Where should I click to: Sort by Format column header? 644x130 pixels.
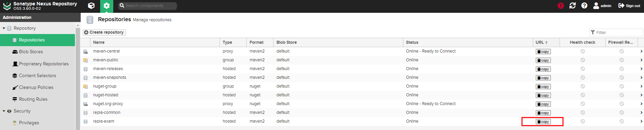[x=260, y=42]
